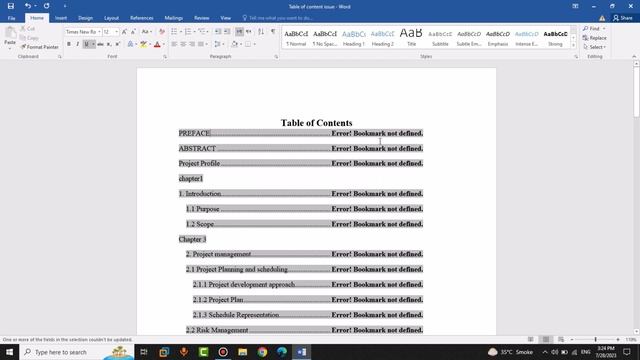Open the Paragraph dialog launcher
Image resolution: width=640 pixels, height=360 pixels.
[276, 57]
